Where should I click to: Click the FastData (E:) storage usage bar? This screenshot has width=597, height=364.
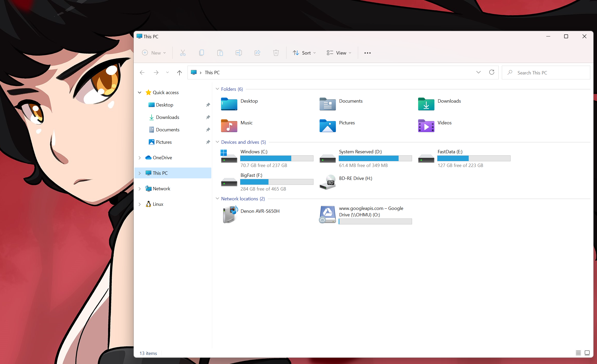474,158
